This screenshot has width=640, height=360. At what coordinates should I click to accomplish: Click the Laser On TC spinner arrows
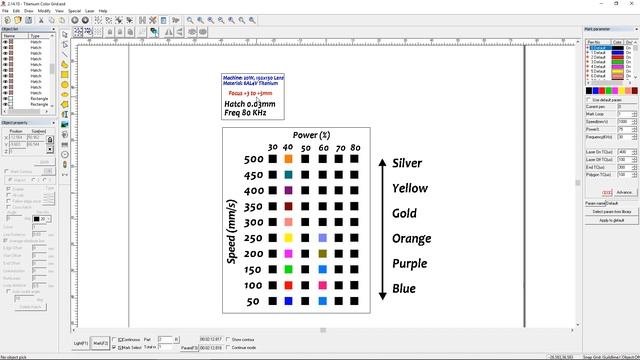point(634,152)
